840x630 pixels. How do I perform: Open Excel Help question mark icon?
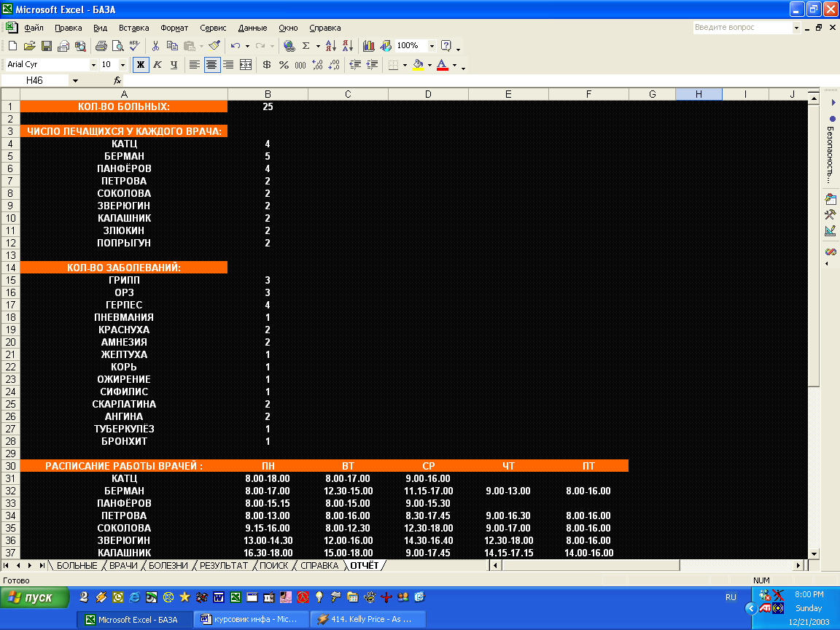[x=446, y=46]
